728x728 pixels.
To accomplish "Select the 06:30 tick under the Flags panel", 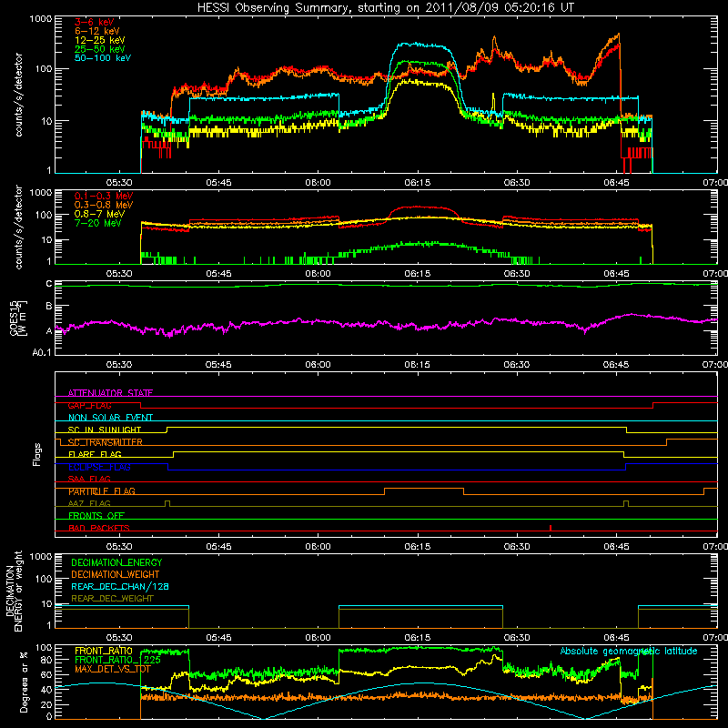I will tap(516, 547).
